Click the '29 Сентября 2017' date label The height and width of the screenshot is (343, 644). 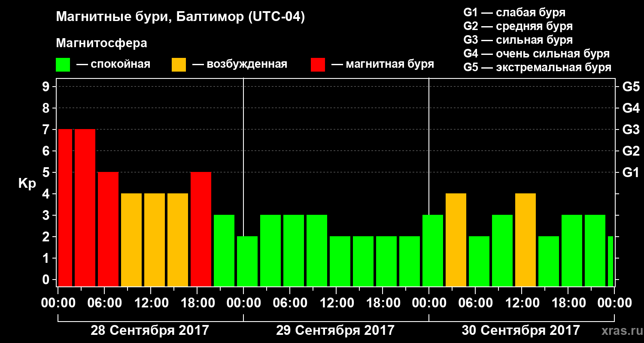[x=335, y=331]
